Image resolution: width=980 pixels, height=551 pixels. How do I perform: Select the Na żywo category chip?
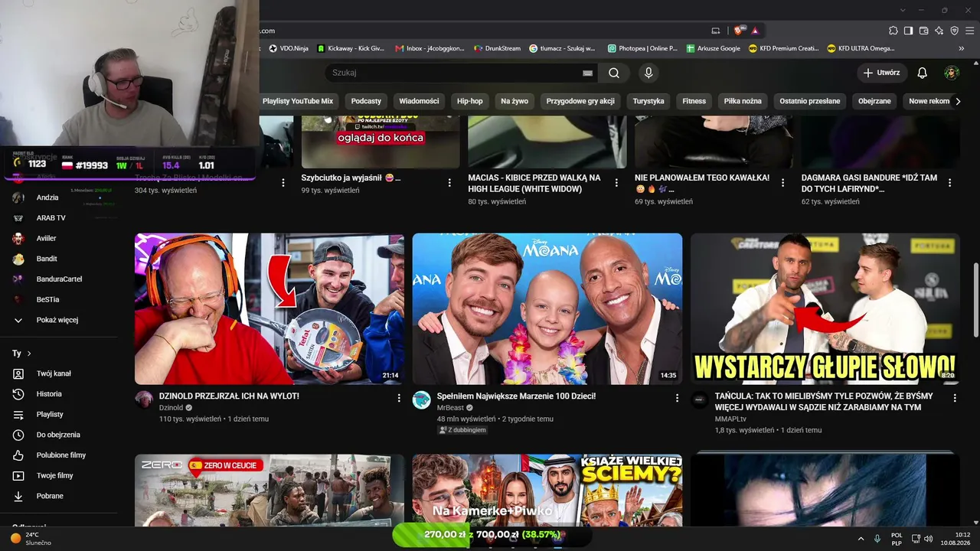[x=514, y=101]
